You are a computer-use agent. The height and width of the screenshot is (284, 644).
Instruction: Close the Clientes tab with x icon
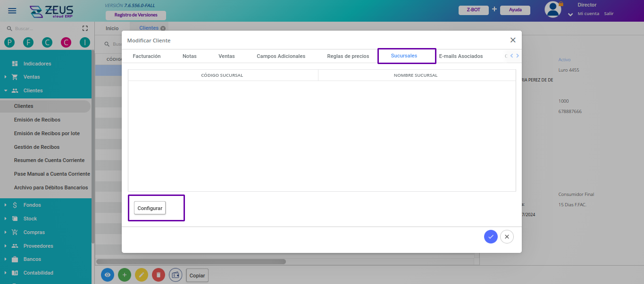click(x=163, y=28)
